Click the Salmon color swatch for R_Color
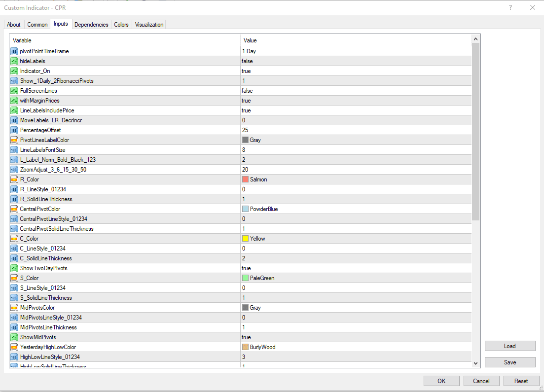The image size is (544, 392). [x=245, y=179]
